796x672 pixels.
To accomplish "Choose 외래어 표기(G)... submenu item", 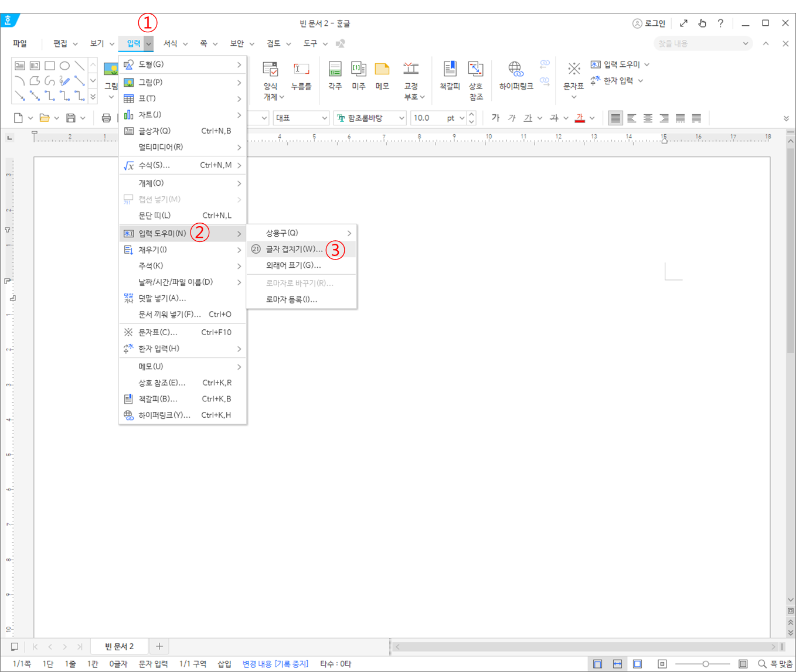I will (x=301, y=265).
